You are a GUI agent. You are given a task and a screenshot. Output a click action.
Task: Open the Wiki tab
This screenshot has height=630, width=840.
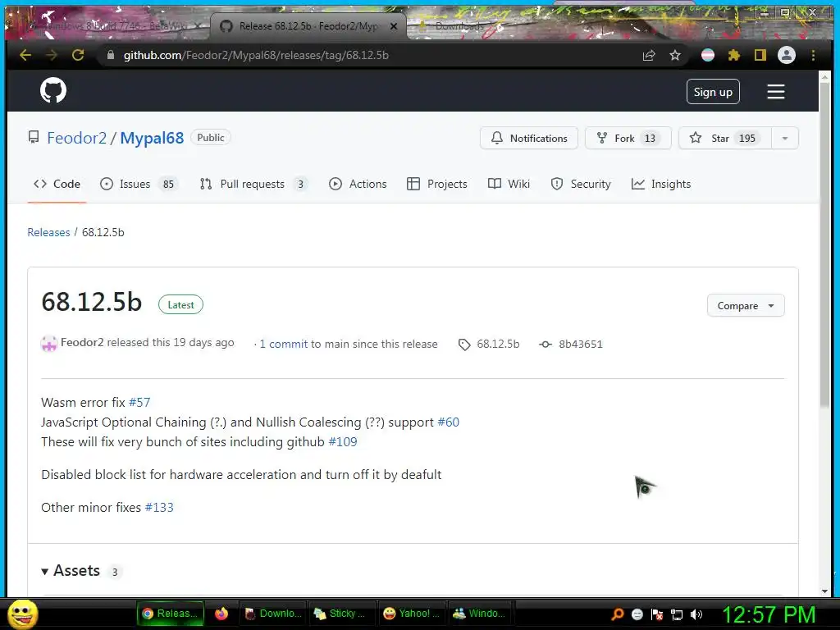509,185
